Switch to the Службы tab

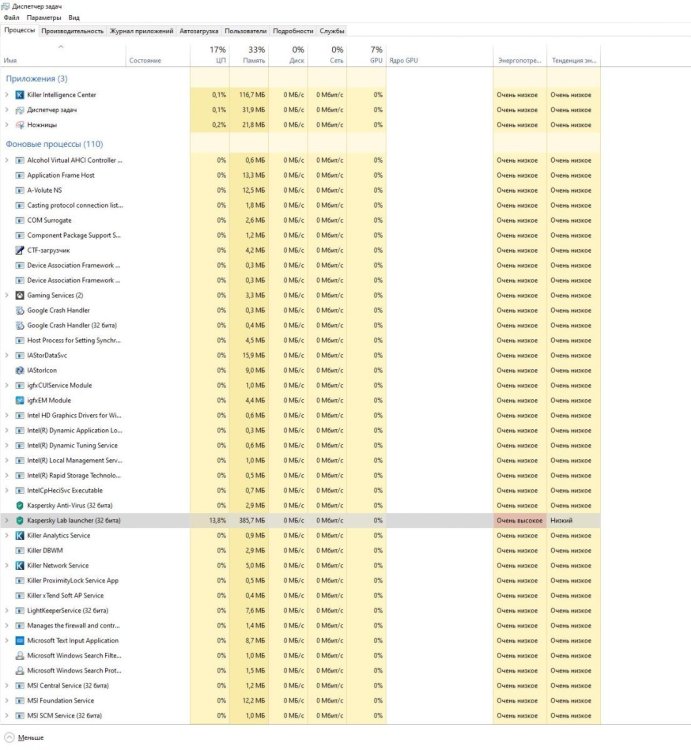click(x=332, y=31)
